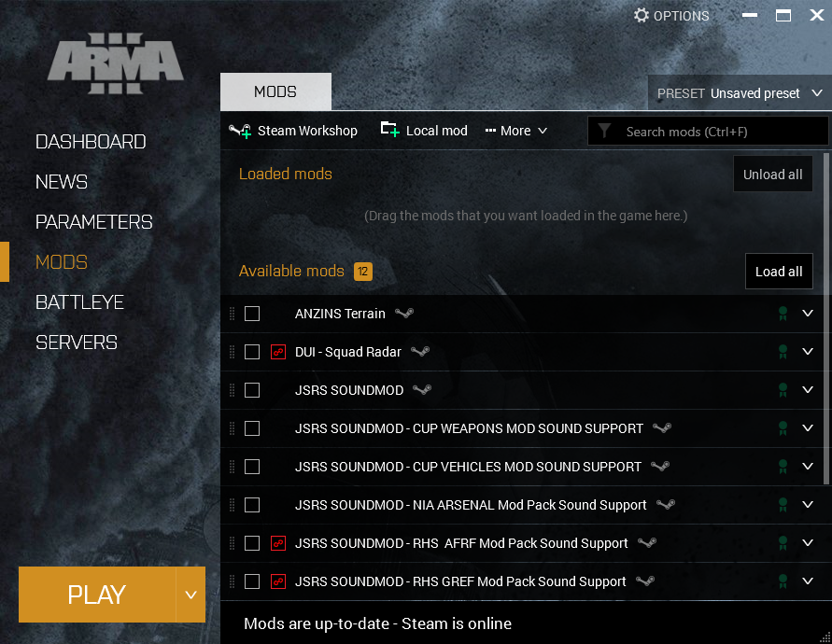Click the drag handle of the JSRS SOUNDMOD row
832x644 pixels.
click(x=232, y=390)
